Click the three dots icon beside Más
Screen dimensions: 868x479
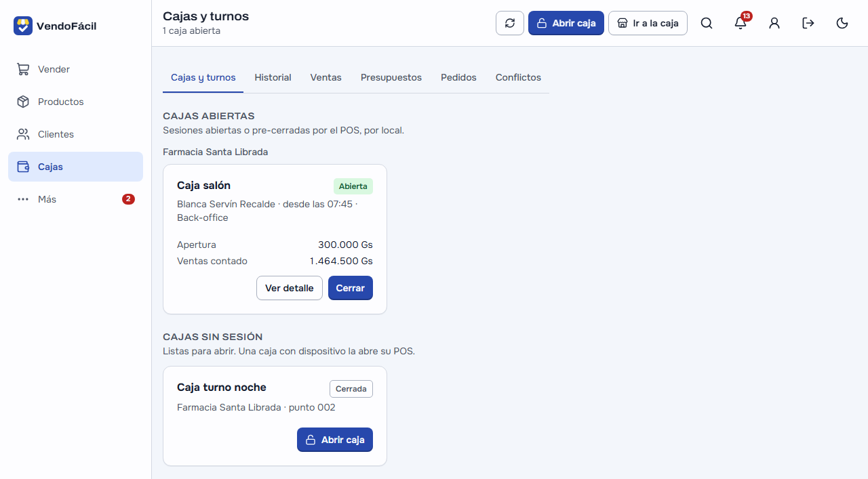pyautogui.click(x=23, y=199)
